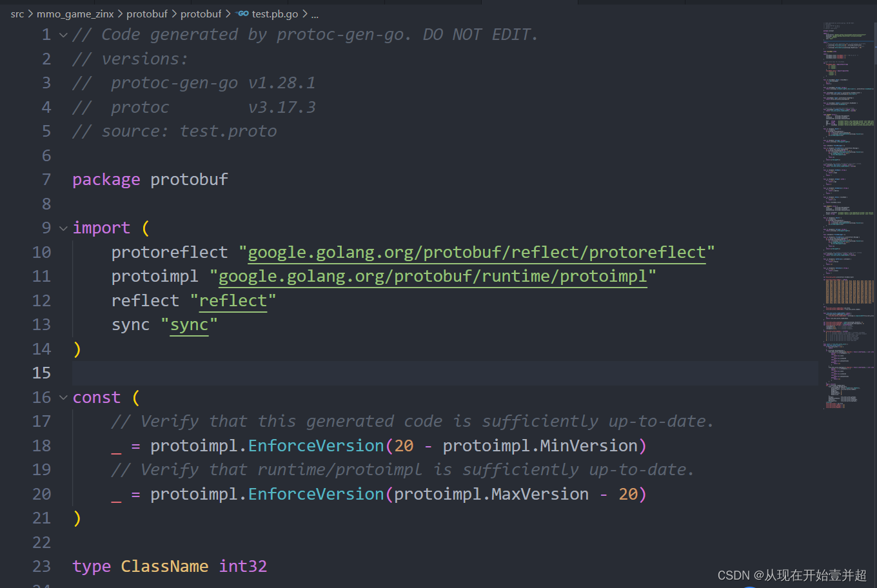Click the Go language icon in the breadcrumb
The height and width of the screenshot is (588, 877).
(241, 14)
